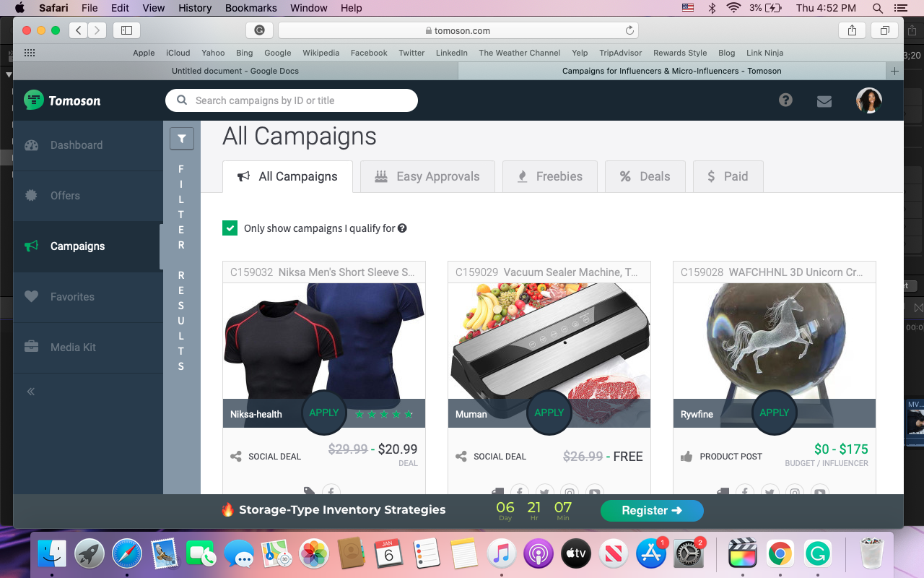Screen dimensions: 924x578
Task: Switch to Untitled document Google Docs tab
Action: pos(235,71)
